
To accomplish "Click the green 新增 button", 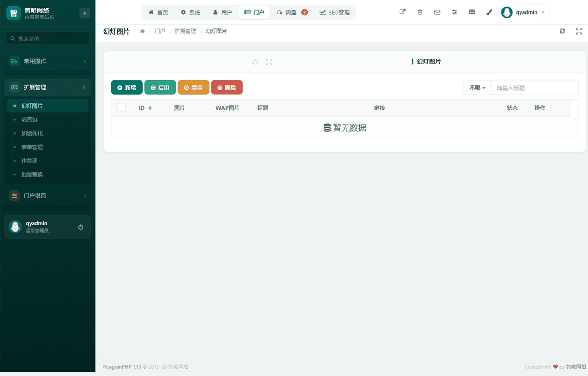I will [127, 87].
